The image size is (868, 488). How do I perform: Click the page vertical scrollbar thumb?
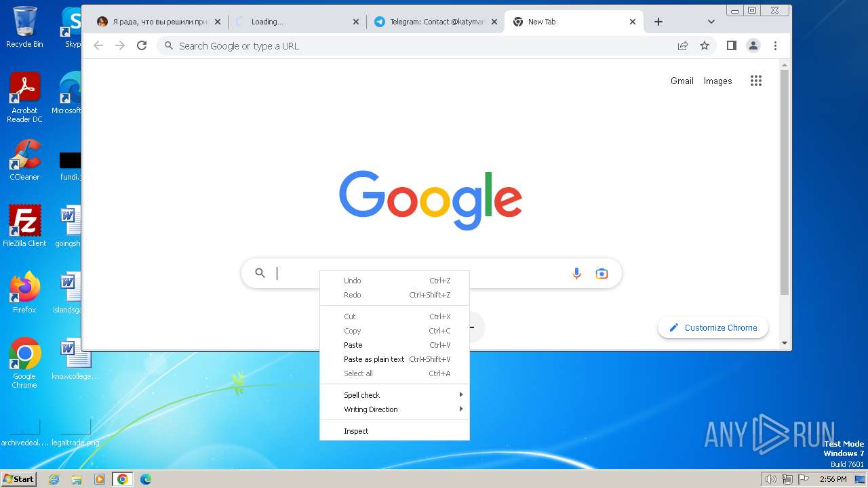(785, 182)
